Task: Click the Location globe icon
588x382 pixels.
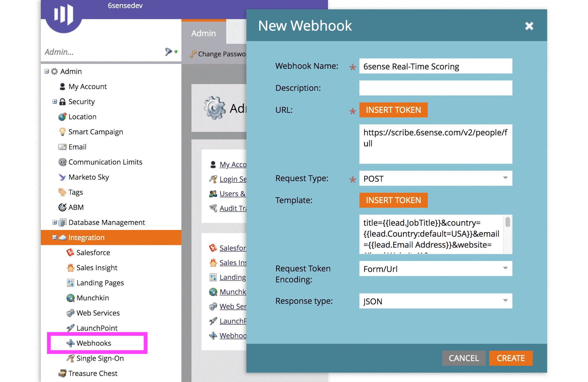Action: pos(62,117)
